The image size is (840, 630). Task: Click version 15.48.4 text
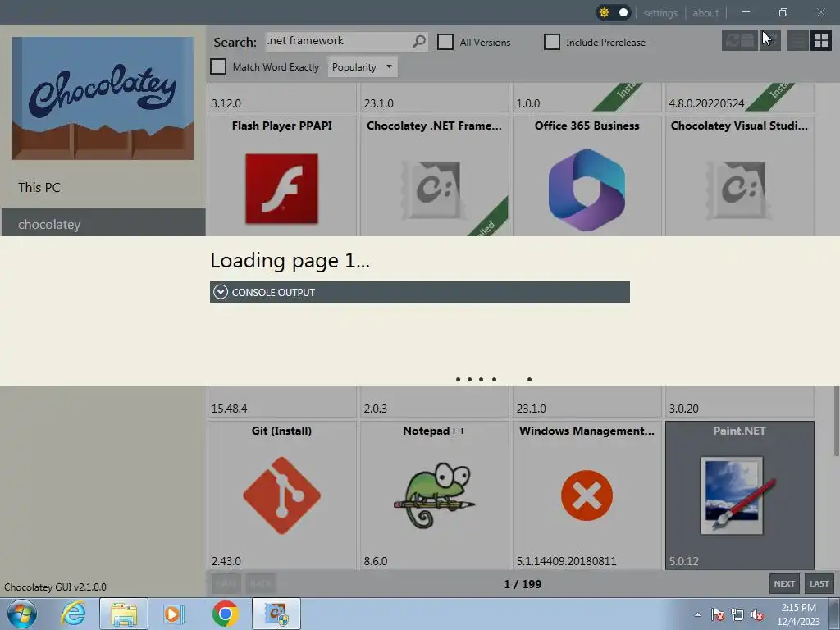(230, 409)
